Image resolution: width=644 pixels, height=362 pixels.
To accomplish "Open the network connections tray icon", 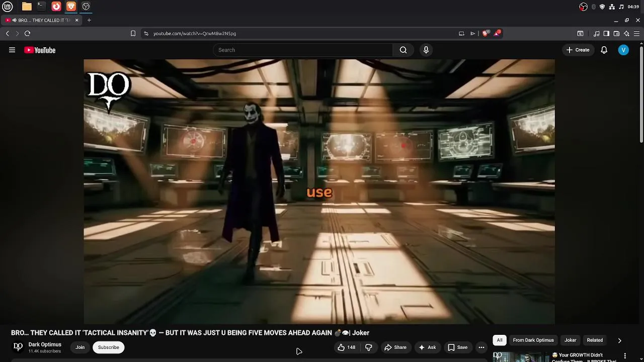I will coord(612,7).
